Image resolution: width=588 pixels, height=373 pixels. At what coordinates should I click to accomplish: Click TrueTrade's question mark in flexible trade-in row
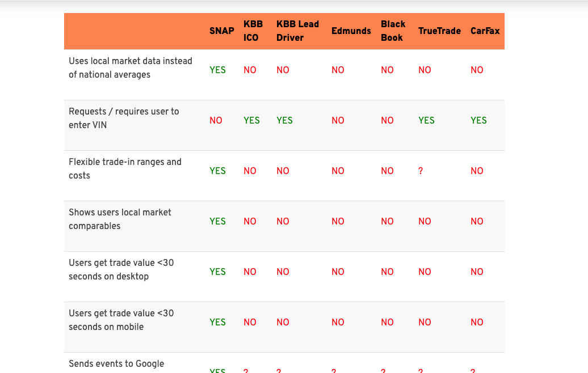pos(421,171)
